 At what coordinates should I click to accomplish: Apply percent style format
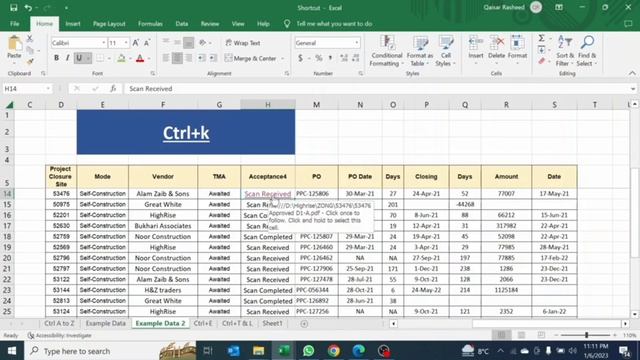click(x=318, y=58)
